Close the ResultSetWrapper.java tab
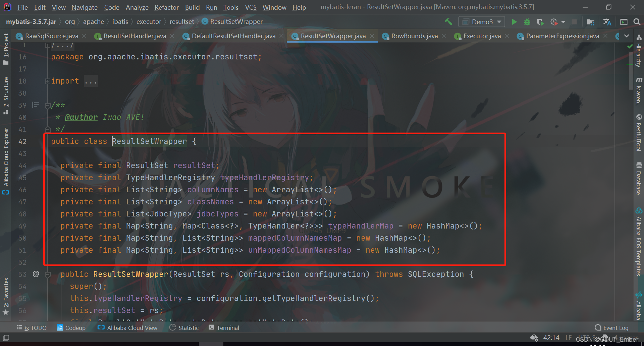Image resolution: width=644 pixels, height=346 pixels. (372, 36)
